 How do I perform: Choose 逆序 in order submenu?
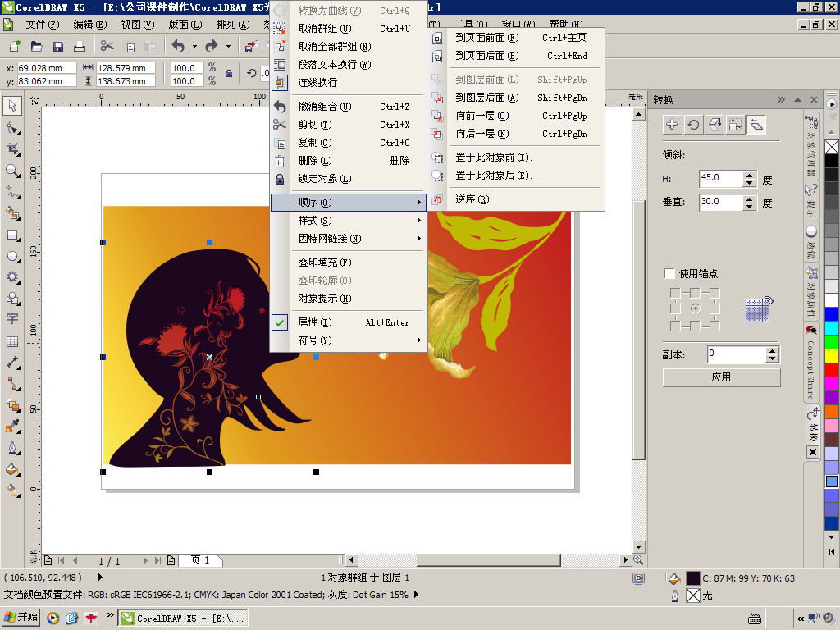[x=517, y=199]
